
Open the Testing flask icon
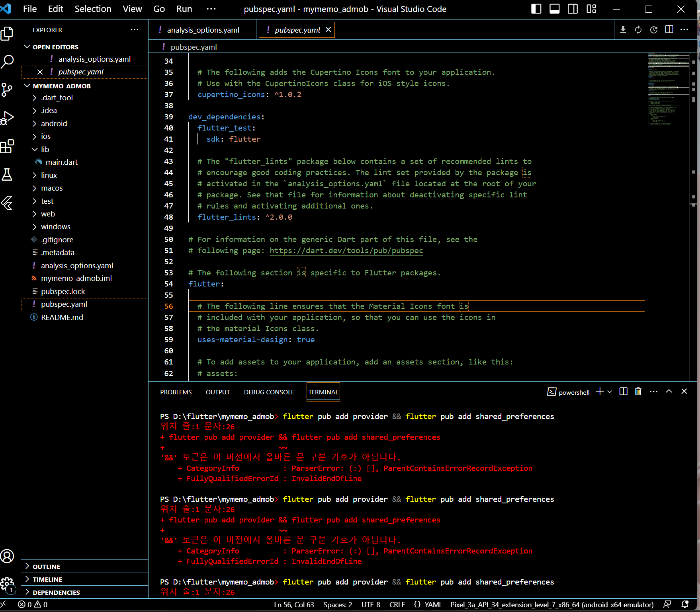(7, 175)
